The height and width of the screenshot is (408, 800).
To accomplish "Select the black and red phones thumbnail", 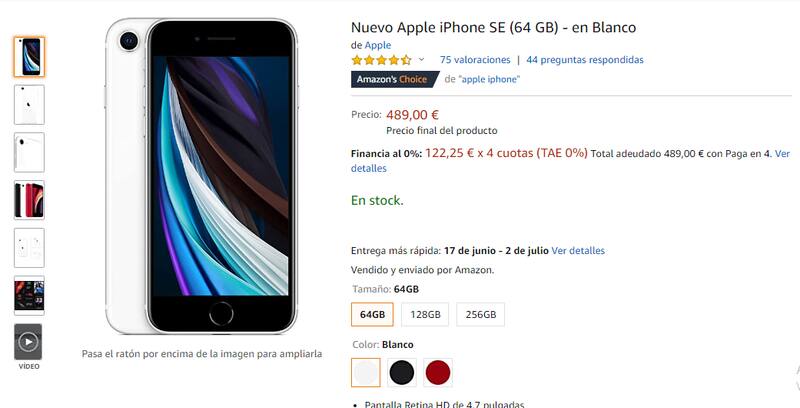I will (x=29, y=200).
